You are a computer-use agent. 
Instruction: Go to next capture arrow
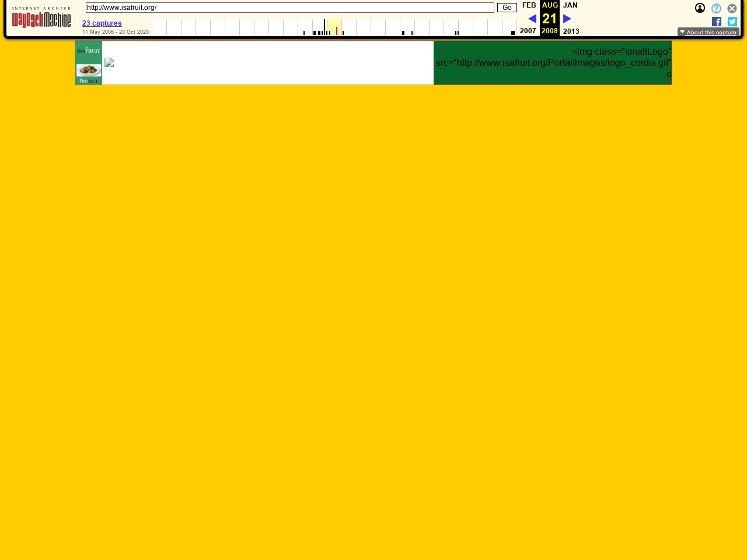(567, 19)
